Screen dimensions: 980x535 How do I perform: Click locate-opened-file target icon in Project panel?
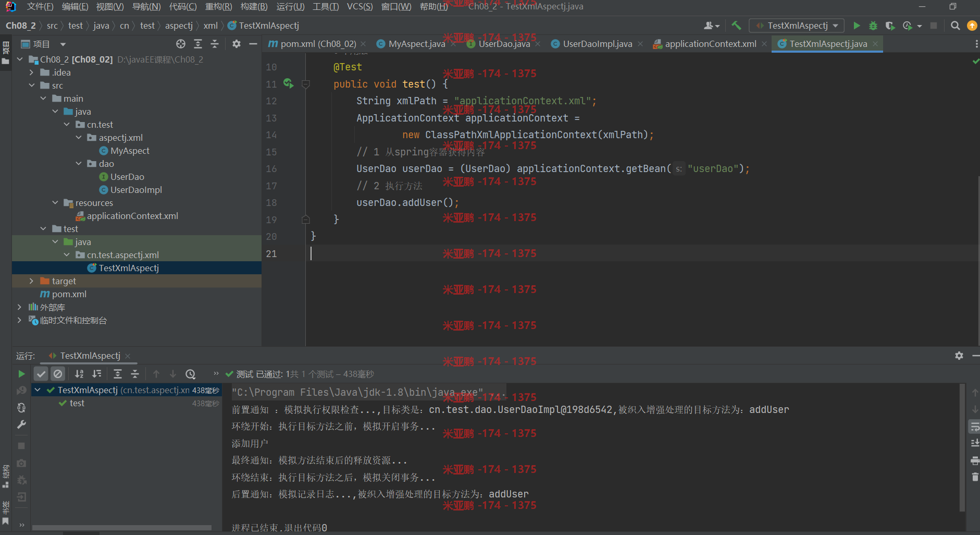click(181, 44)
